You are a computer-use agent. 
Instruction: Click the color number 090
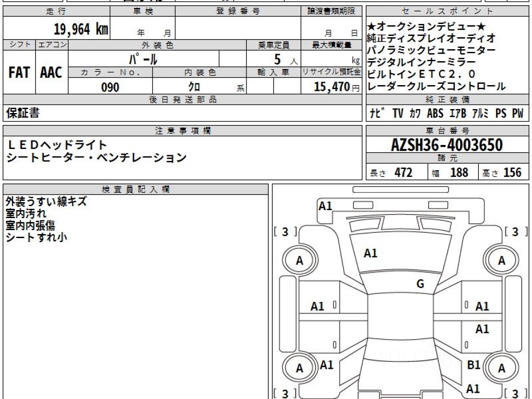point(110,87)
